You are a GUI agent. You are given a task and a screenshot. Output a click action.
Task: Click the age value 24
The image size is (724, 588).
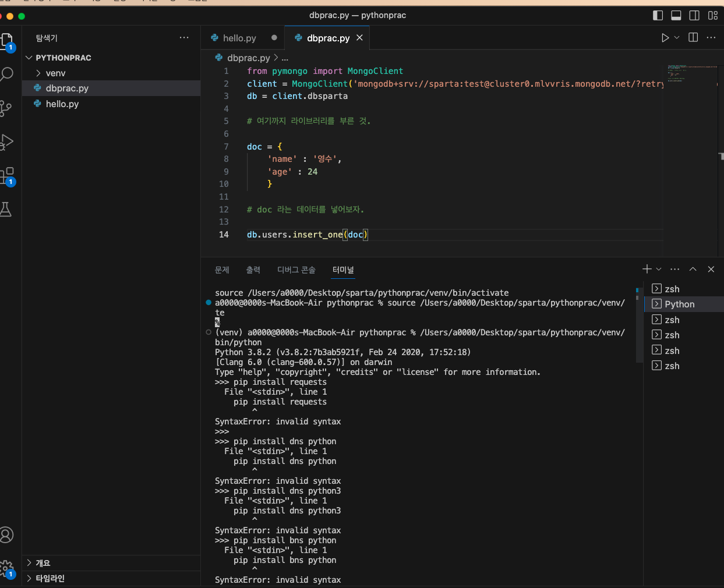click(313, 172)
